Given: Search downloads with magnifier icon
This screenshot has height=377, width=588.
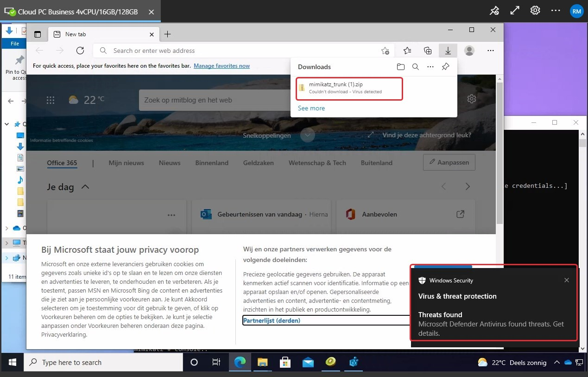Looking at the screenshot, I should tap(416, 67).
